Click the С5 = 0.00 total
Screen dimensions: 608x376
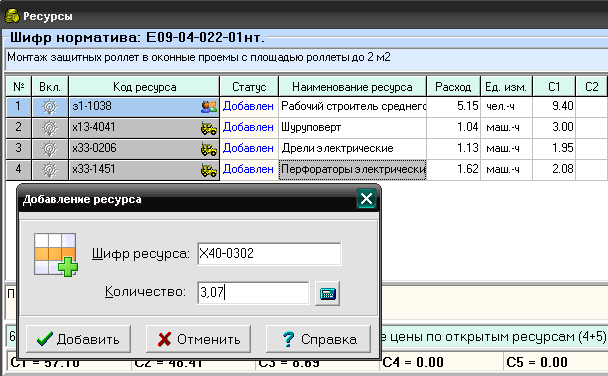coord(537,362)
